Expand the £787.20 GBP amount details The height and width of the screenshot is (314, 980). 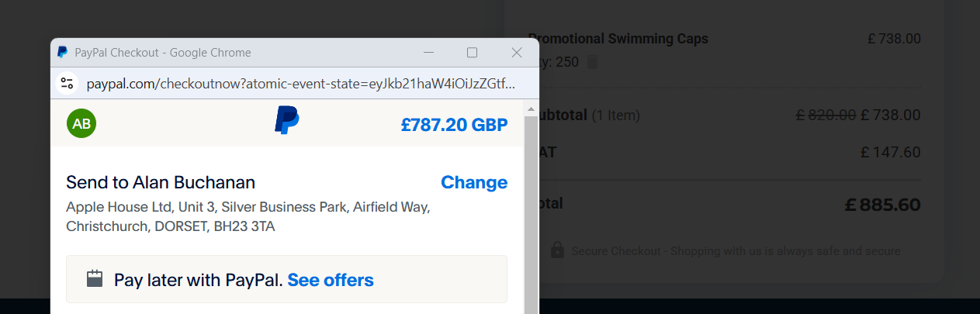(x=454, y=124)
